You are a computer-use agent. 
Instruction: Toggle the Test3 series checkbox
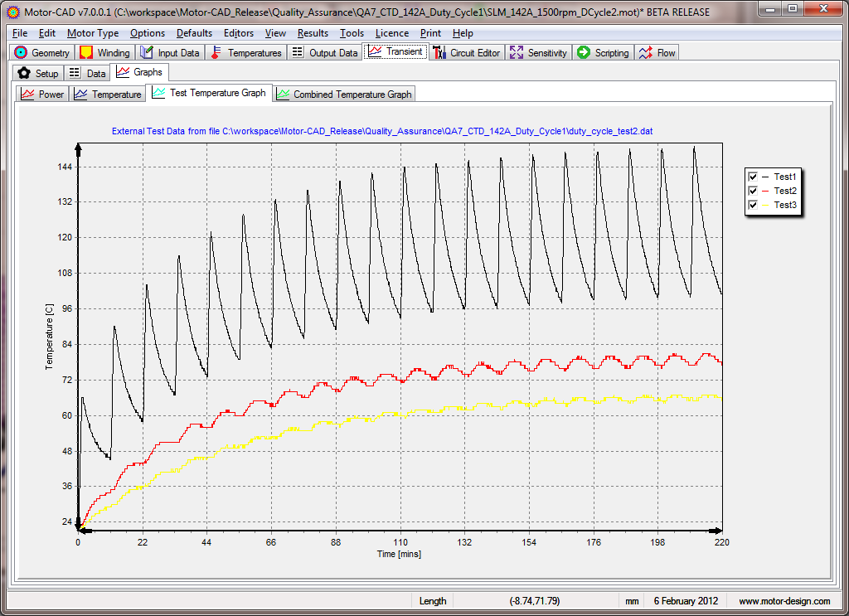753,205
